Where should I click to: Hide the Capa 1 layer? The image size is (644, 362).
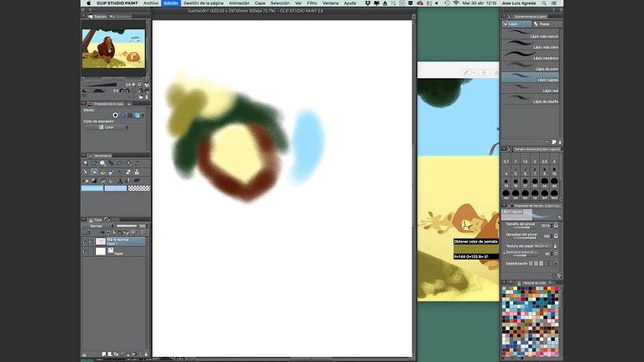85,241
